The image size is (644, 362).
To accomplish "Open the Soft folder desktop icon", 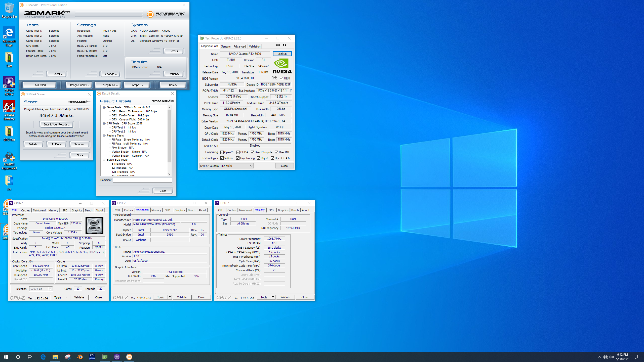I will click(x=9, y=60).
